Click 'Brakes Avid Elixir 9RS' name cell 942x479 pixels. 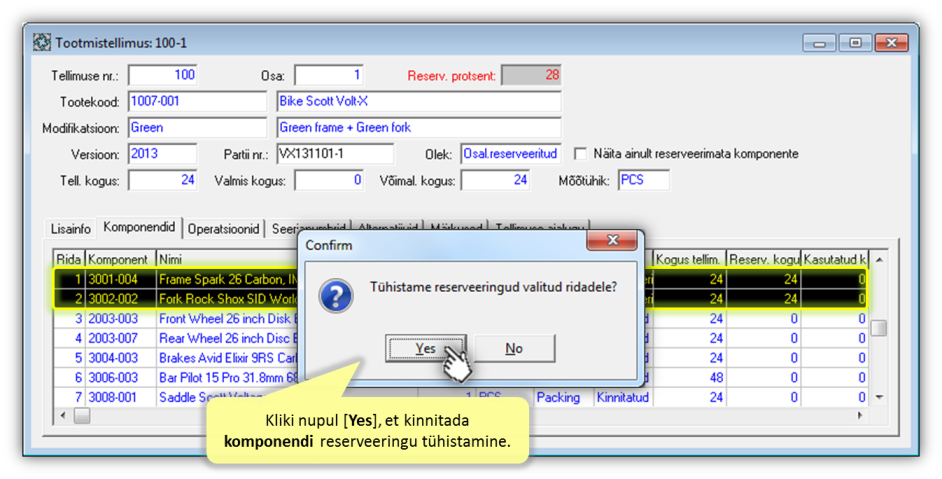(228, 358)
